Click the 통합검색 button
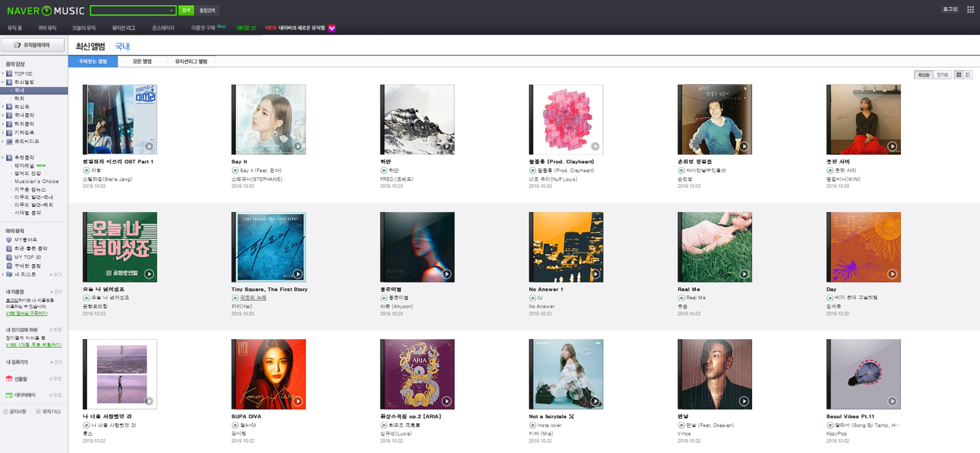 208,11
